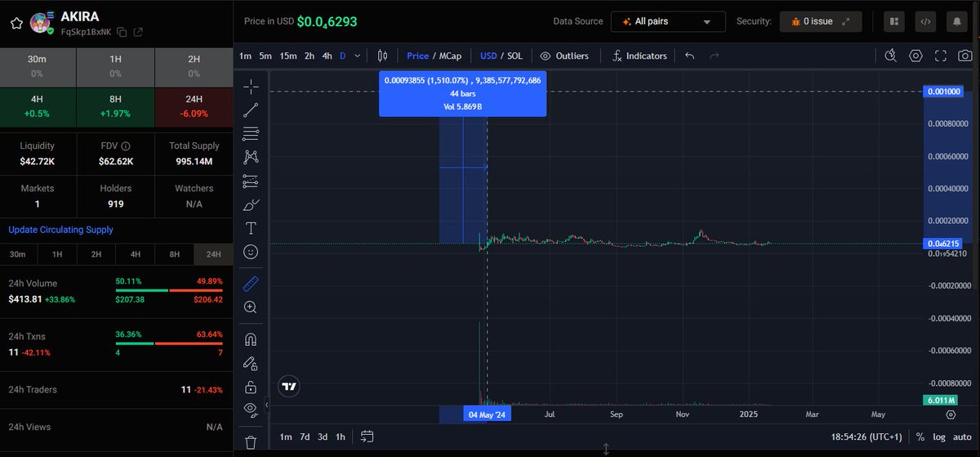Open token address in external explorer
This screenshot has width=980, height=457.
[138, 32]
